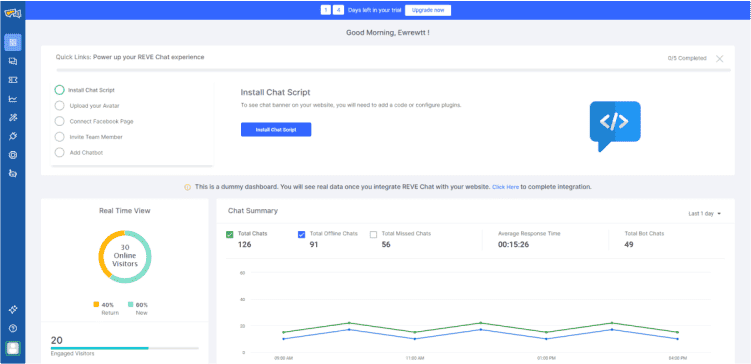Image resolution: width=751 pixels, height=364 pixels.
Task: Click the Total Bot Chats value 49
Action: (x=629, y=245)
